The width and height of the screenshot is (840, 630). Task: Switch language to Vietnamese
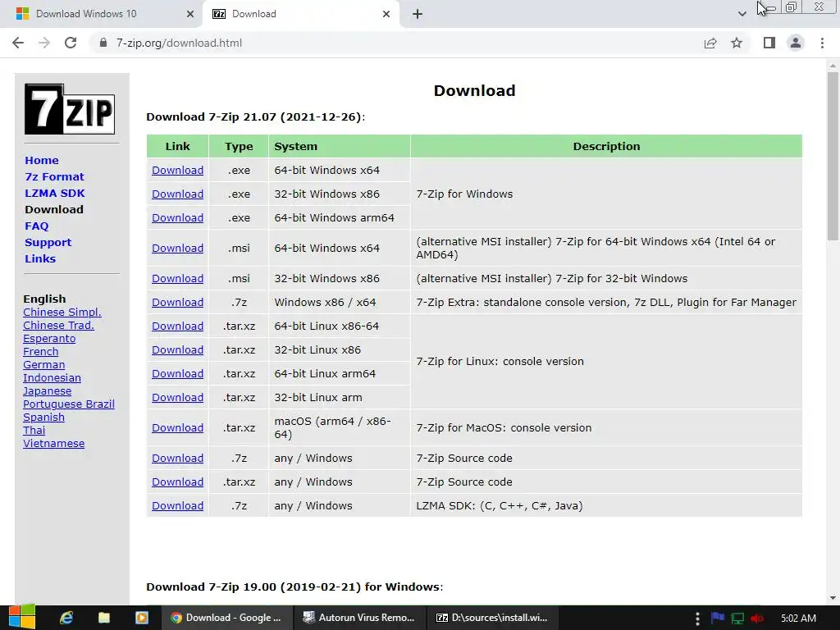coord(53,444)
